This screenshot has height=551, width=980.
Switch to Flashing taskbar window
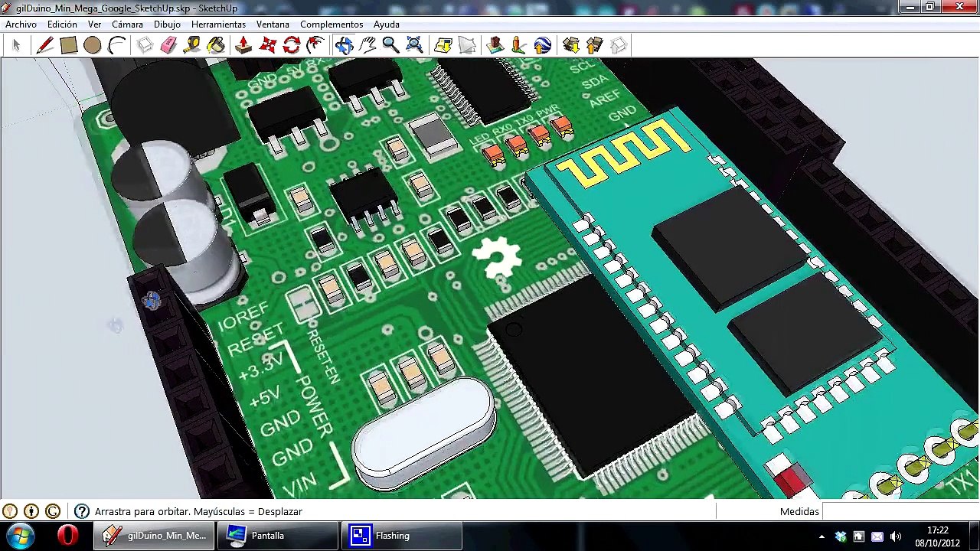(402, 536)
